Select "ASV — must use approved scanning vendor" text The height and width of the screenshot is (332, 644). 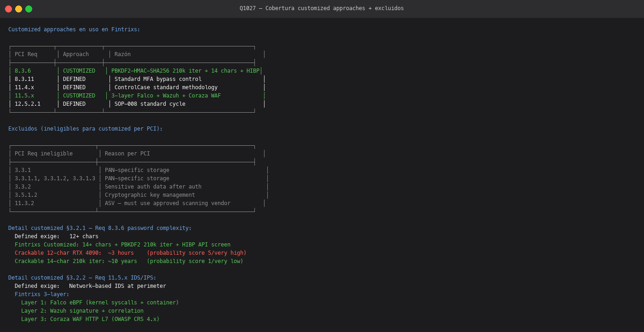[167, 203]
